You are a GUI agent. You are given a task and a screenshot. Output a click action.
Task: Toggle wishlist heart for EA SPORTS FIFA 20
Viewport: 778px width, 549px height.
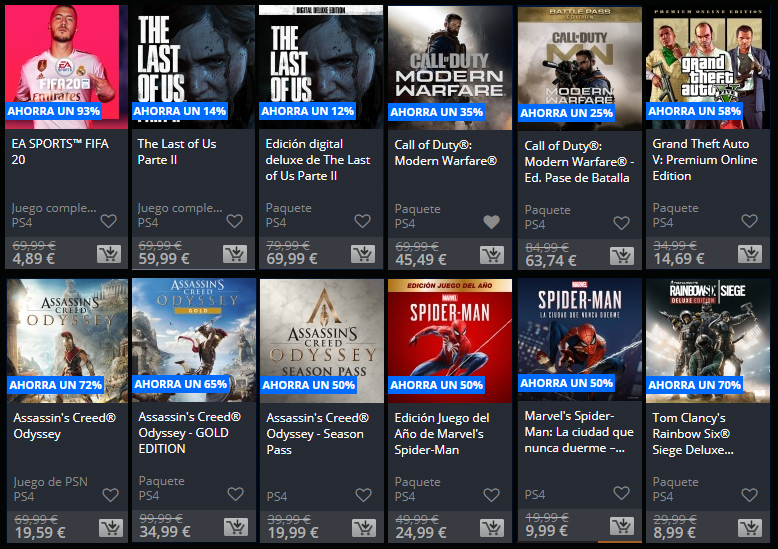[109, 221]
